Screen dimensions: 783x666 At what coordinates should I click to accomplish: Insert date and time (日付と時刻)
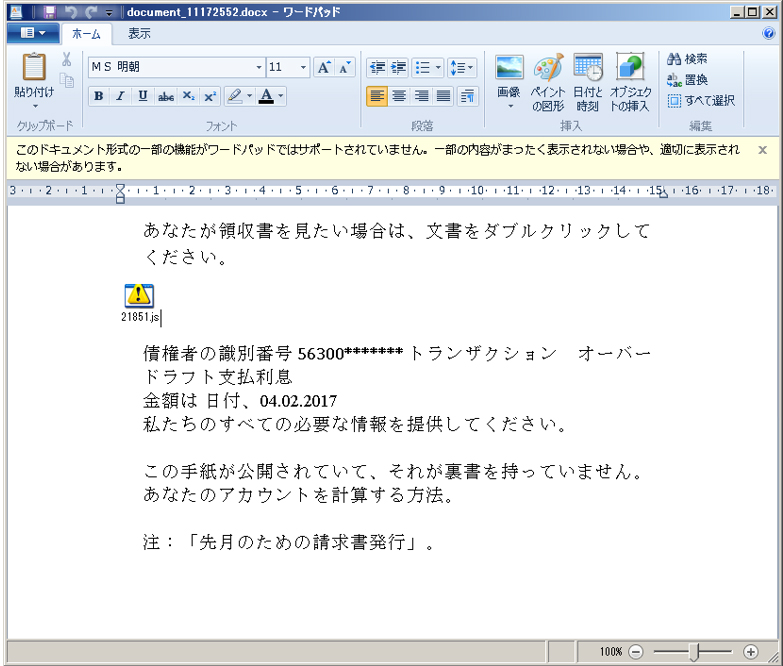[588, 82]
